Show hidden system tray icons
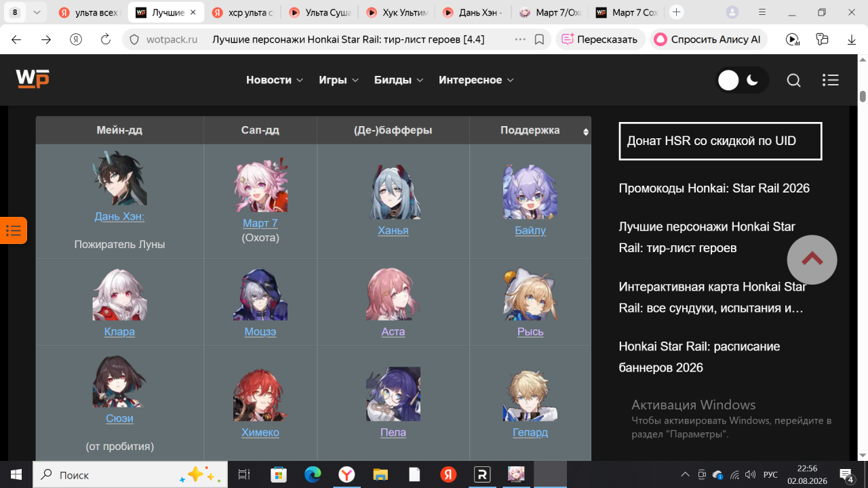The width and height of the screenshot is (868, 488). [x=686, y=474]
